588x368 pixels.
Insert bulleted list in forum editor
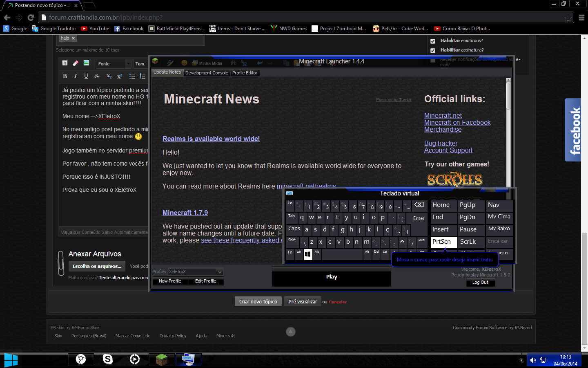[132, 76]
